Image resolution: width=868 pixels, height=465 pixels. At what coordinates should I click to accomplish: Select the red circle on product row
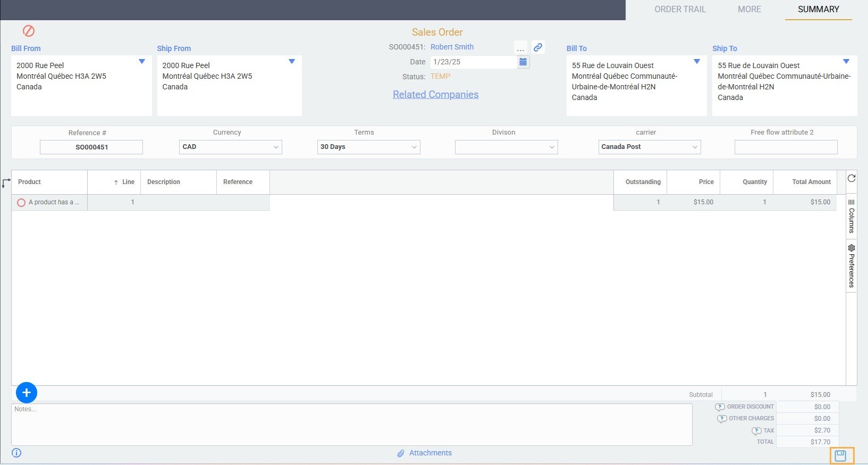pyautogui.click(x=21, y=203)
